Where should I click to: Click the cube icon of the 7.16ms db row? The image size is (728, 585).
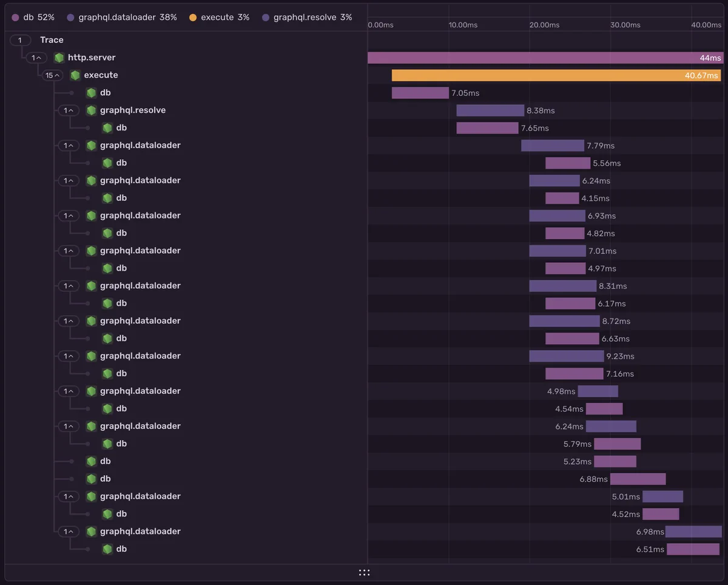(107, 374)
